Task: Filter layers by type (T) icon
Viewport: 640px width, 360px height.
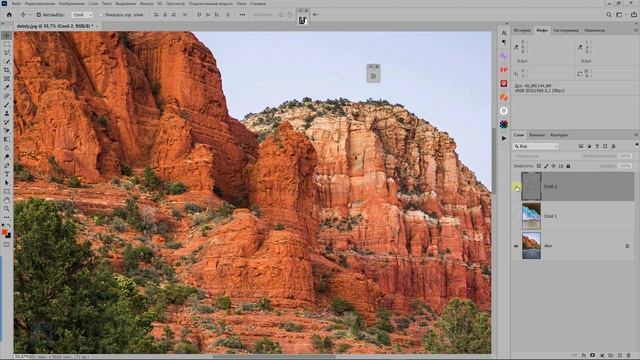Action: point(597,146)
